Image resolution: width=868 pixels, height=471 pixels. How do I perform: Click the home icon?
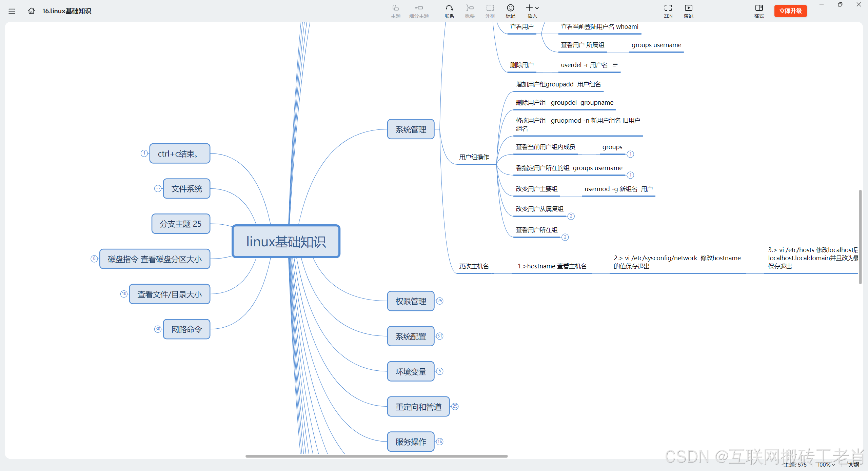pos(31,11)
